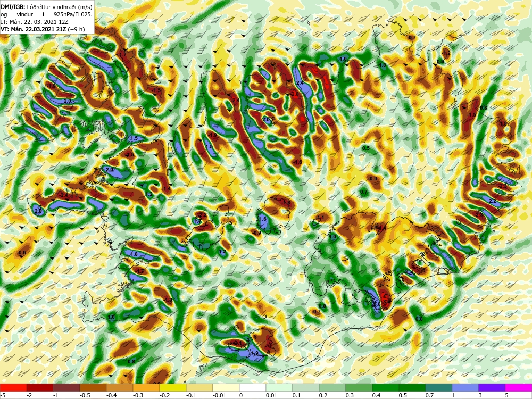Click the "0.4" legend scale label
Viewport: 532px width, 399px height.
[x=377, y=395]
